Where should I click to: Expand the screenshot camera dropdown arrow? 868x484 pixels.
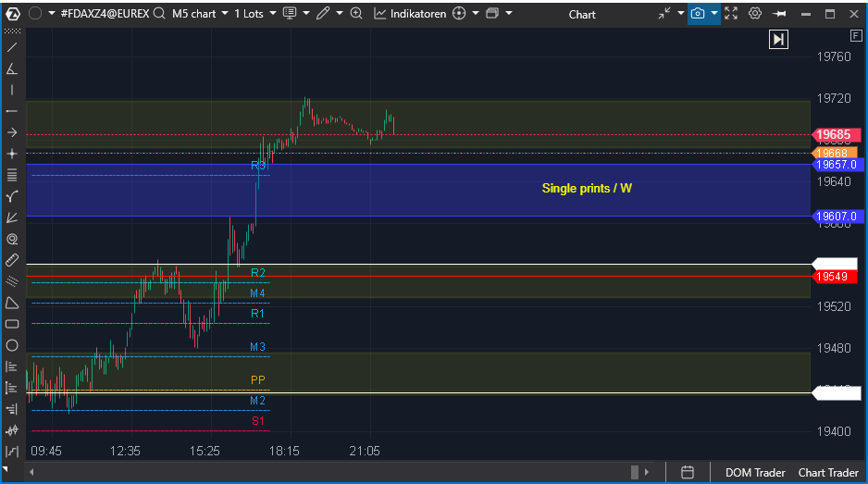click(714, 14)
